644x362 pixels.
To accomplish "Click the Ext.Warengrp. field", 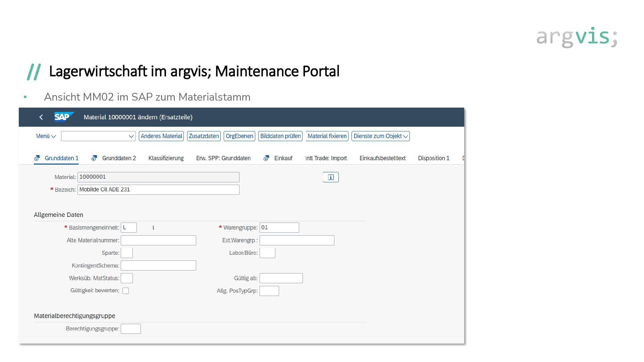I will point(297,240).
